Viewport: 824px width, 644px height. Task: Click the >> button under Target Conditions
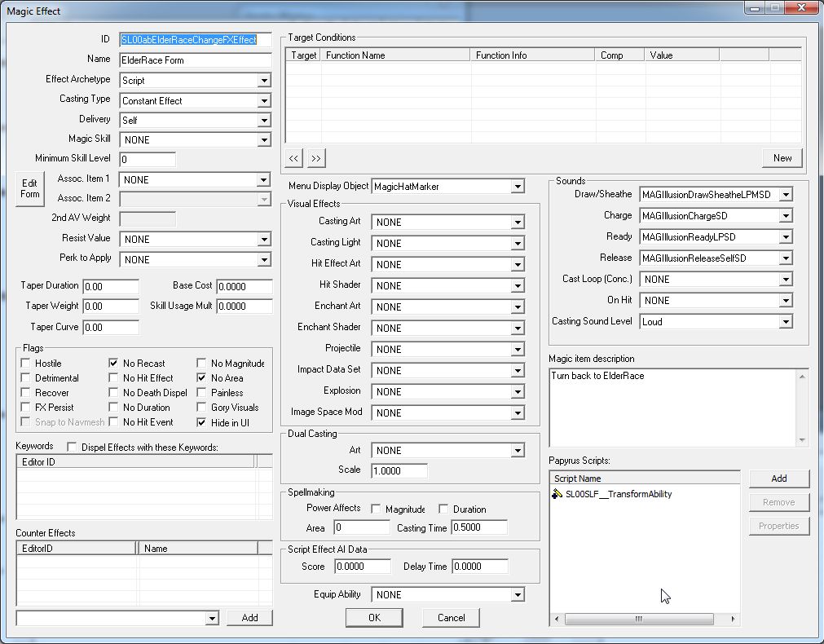tap(316, 158)
